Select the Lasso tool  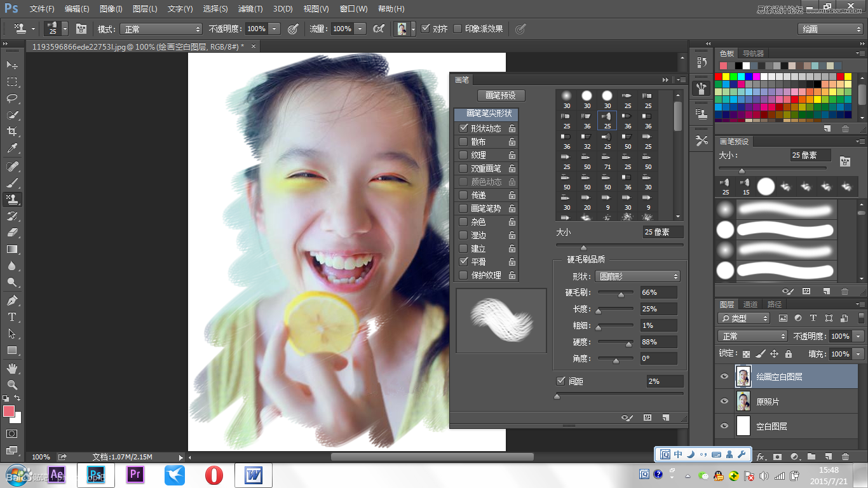coord(11,98)
